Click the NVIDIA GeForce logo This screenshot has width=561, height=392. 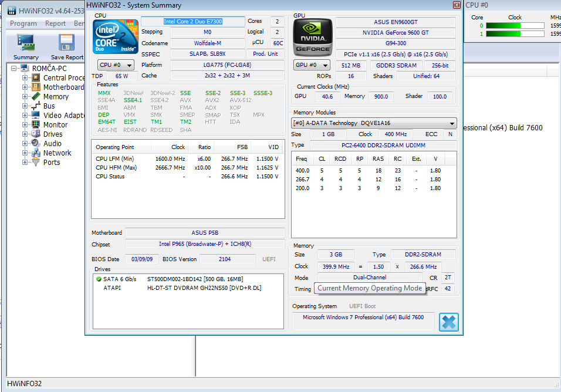click(x=313, y=38)
